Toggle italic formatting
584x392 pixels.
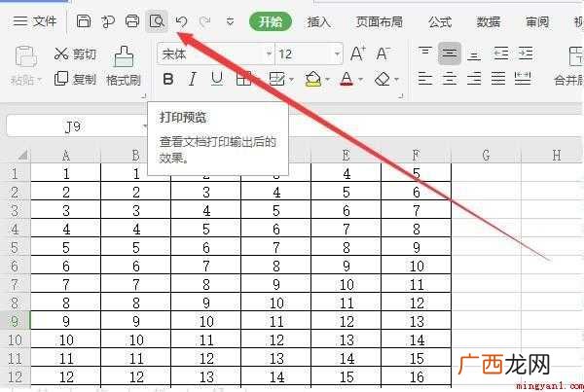[x=192, y=79]
